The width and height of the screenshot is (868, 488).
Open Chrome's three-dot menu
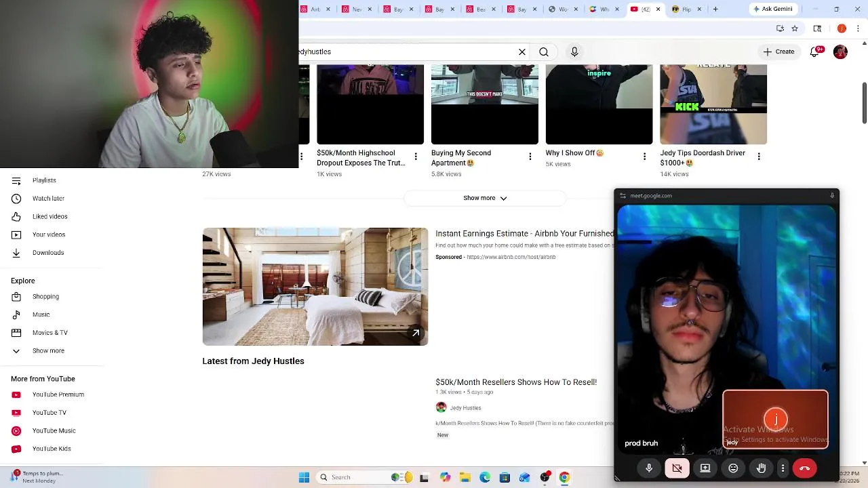[x=858, y=28]
